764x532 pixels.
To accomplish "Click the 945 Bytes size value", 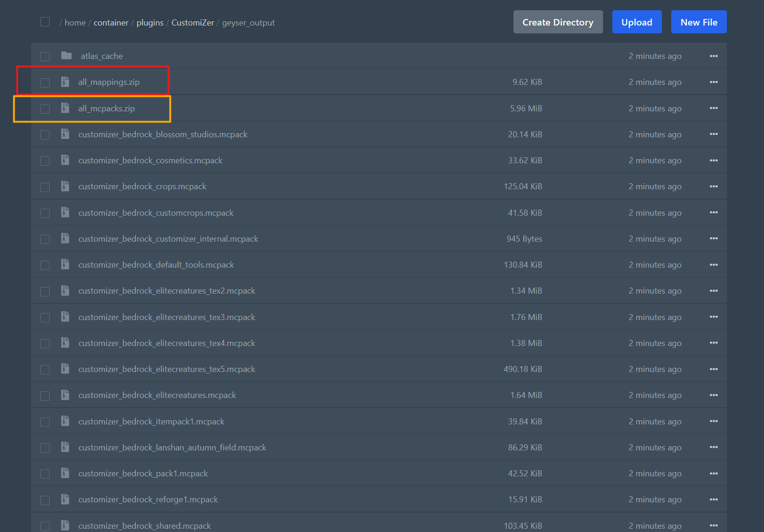I will click(524, 238).
